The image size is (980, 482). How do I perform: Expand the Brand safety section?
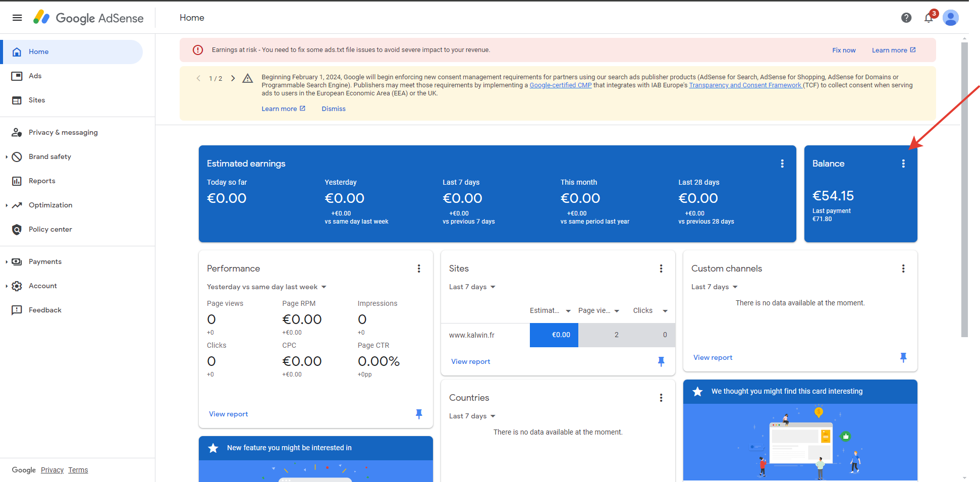coord(7,157)
